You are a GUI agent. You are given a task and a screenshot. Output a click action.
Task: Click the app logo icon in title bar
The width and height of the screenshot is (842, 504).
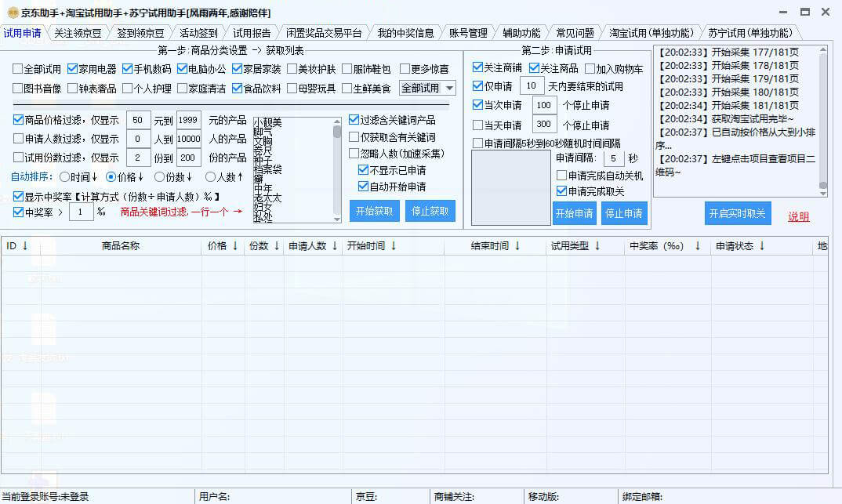[13, 13]
